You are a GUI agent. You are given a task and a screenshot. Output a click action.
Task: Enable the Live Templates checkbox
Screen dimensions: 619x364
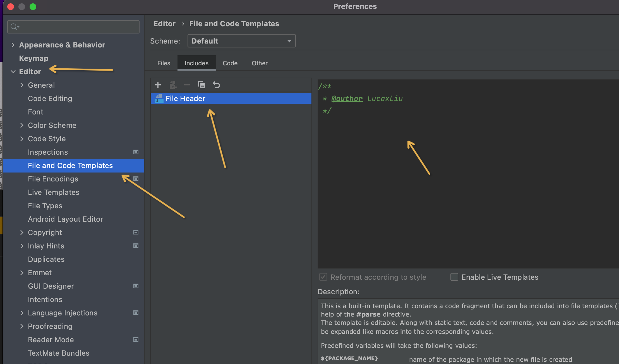(x=454, y=277)
